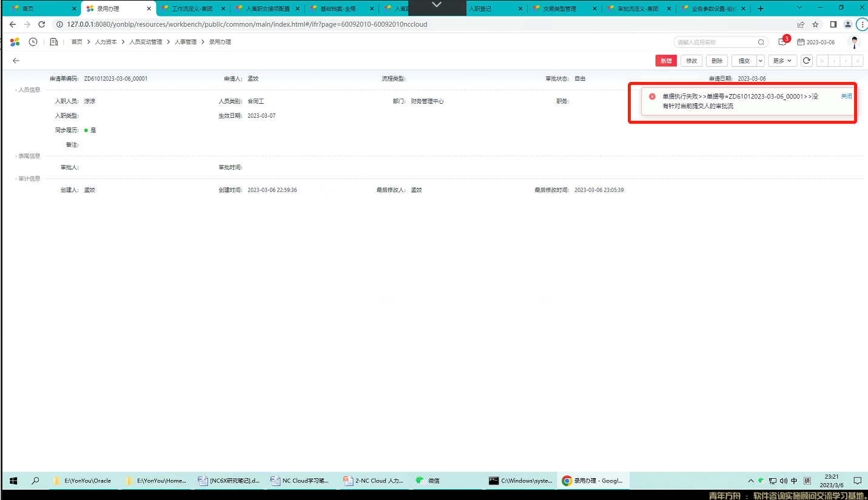This screenshot has height=500, width=868.
Task: Click the application name search field
Action: tap(715, 42)
